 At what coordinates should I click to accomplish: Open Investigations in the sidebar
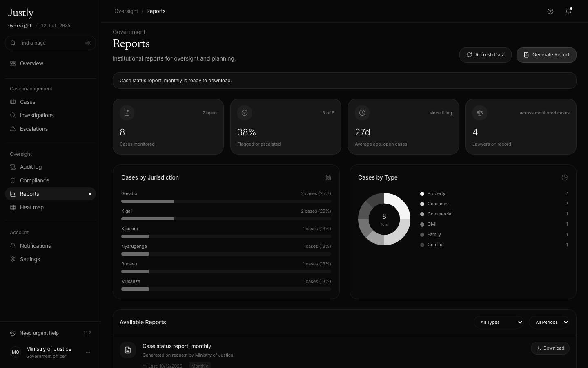pos(51,115)
